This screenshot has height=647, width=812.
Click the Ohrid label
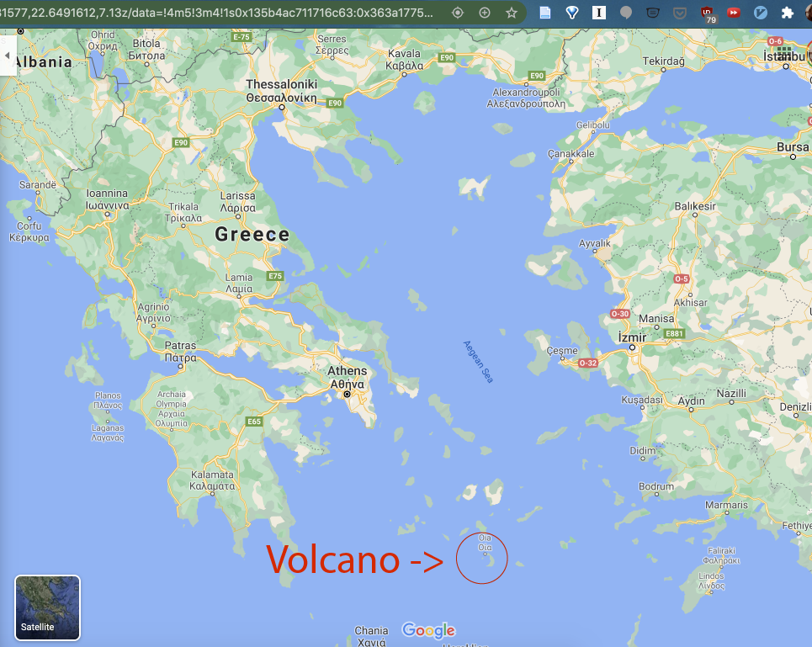click(x=103, y=40)
